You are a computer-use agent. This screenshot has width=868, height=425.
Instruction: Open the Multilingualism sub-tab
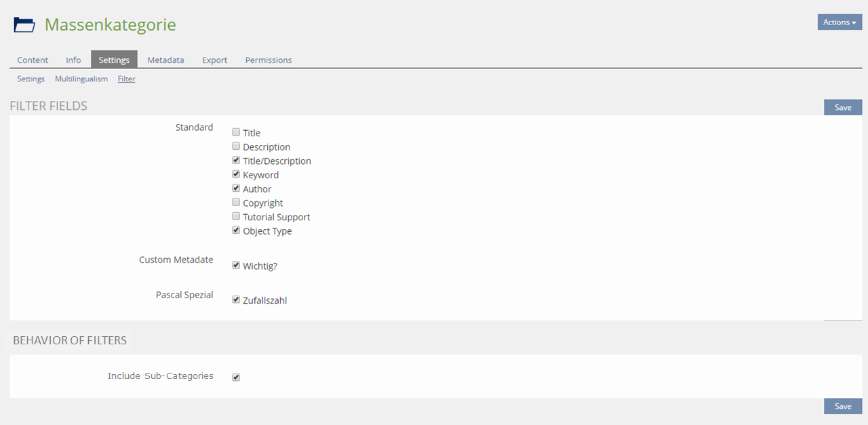coord(81,79)
